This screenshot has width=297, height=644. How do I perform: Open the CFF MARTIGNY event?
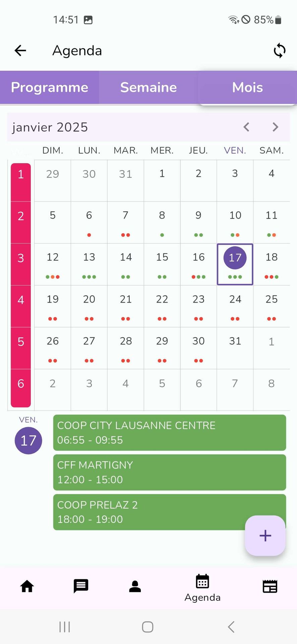[x=169, y=472]
